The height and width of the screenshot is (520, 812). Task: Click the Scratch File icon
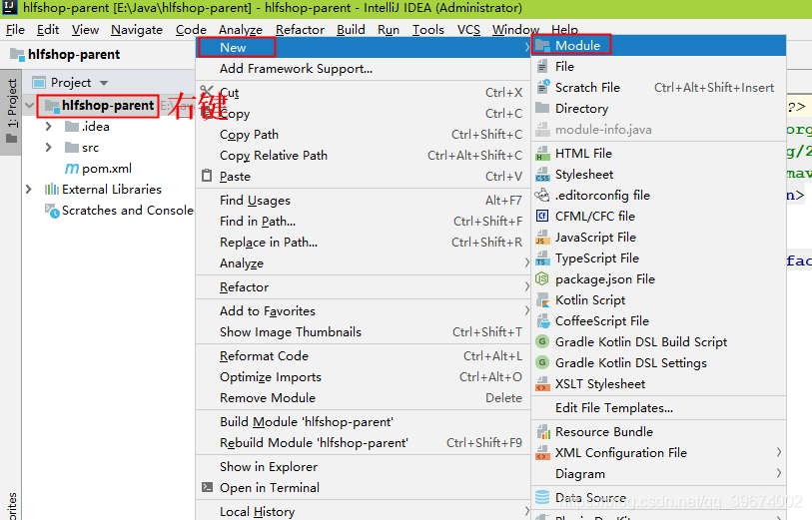point(542,88)
